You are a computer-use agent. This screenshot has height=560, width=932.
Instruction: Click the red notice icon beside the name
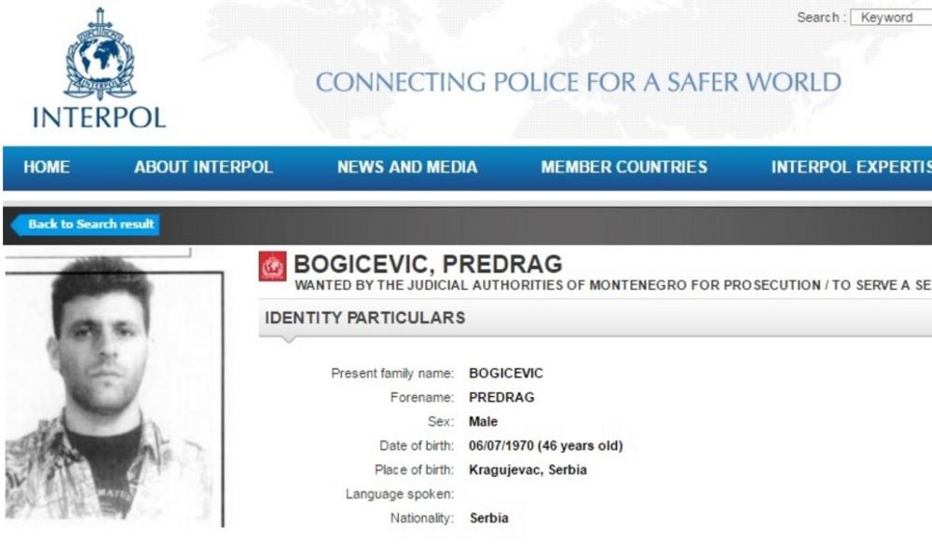(272, 266)
